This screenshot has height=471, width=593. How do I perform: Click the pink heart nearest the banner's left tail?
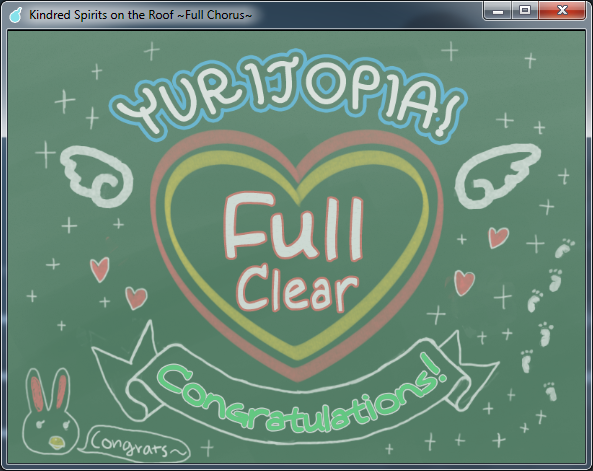tap(136, 298)
